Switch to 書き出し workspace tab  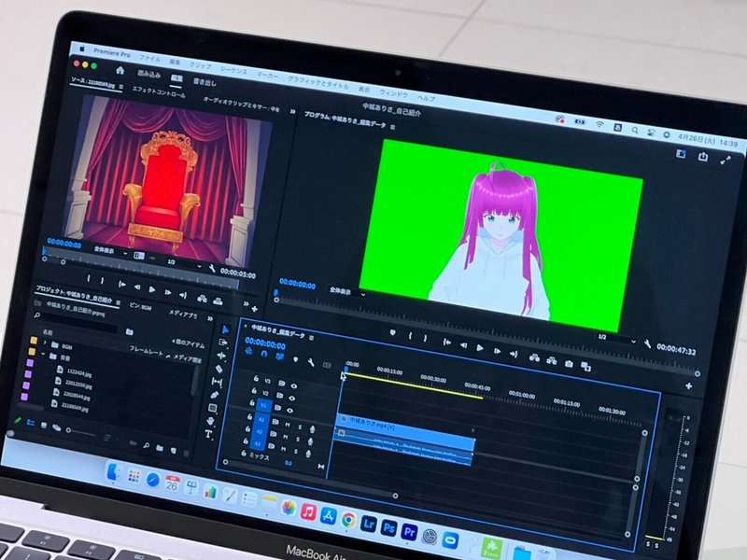(x=204, y=82)
